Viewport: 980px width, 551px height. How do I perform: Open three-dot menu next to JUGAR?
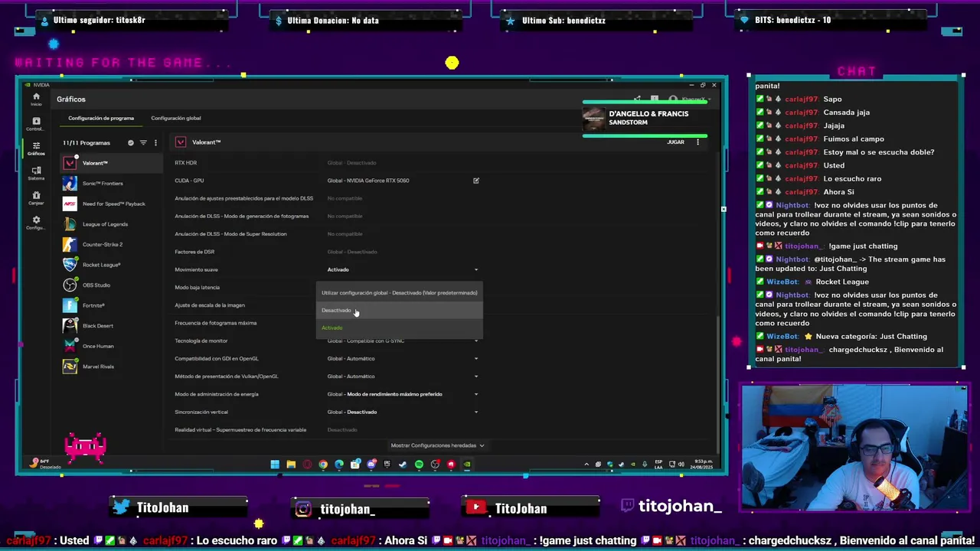click(x=697, y=142)
